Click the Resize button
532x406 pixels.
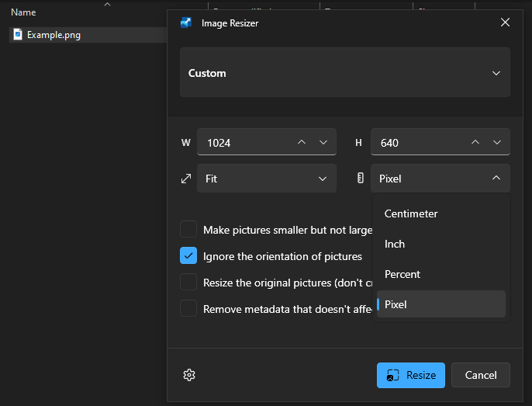pyautogui.click(x=411, y=375)
